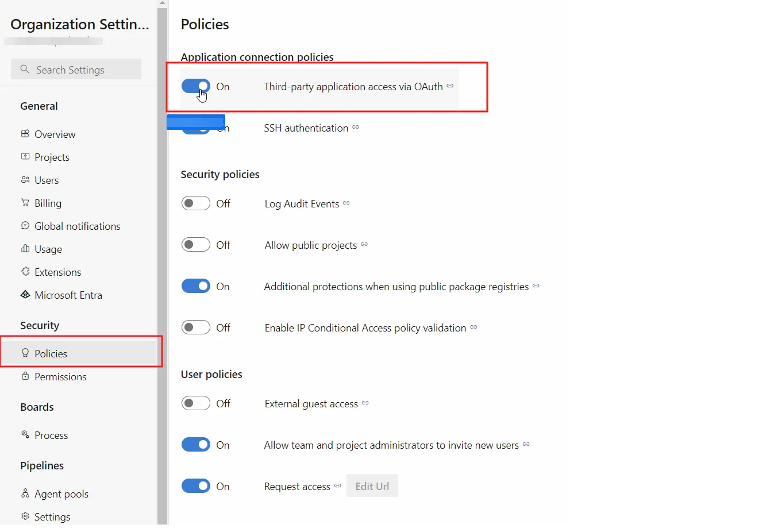The image size is (774, 532).
Task: Click the Billing crown icon
Action: 25,203
